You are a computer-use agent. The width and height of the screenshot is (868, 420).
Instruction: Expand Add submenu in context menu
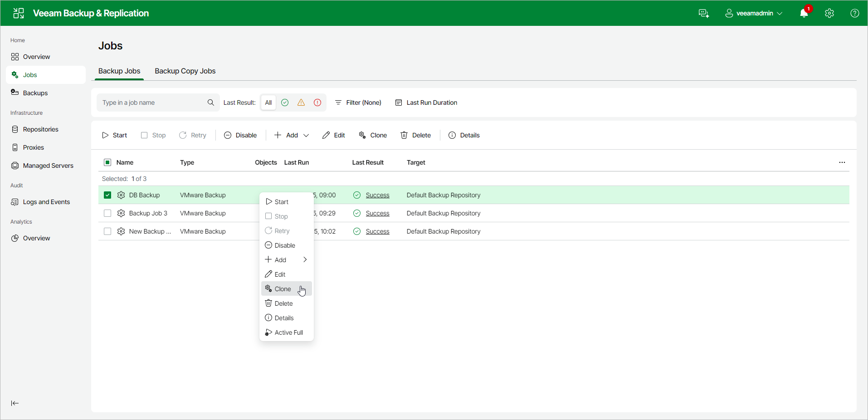click(x=287, y=260)
